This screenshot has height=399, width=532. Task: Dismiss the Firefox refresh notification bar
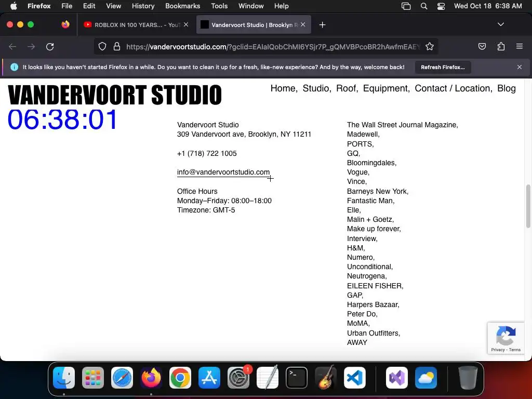point(520,67)
